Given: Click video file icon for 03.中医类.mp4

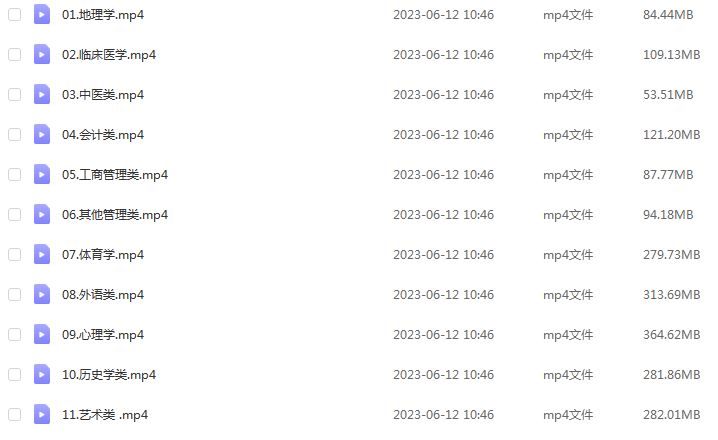Looking at the screenshot, I should 42,94.
